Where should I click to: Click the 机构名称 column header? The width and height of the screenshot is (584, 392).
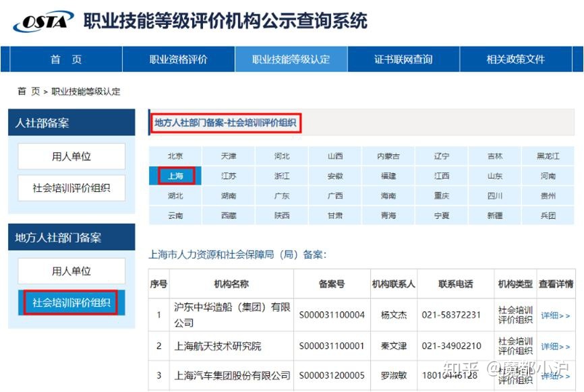point(231,284)
